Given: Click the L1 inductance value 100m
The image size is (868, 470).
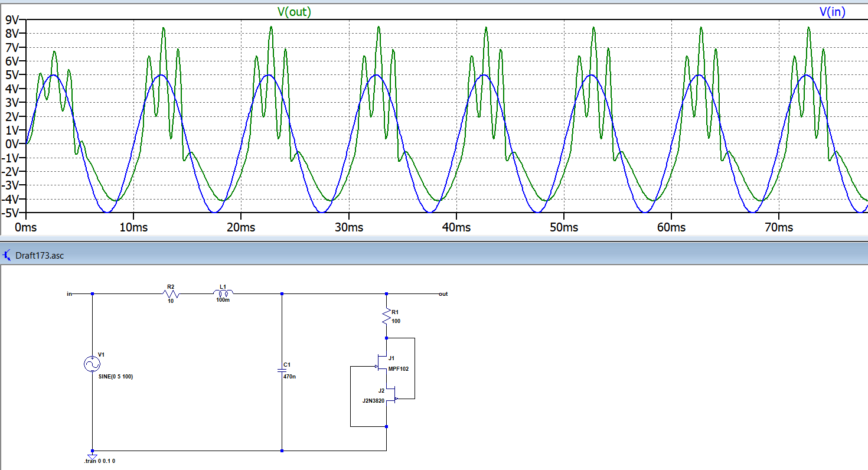Looking at the screenshot, I should pyautogui.click(x=223, y=301).
